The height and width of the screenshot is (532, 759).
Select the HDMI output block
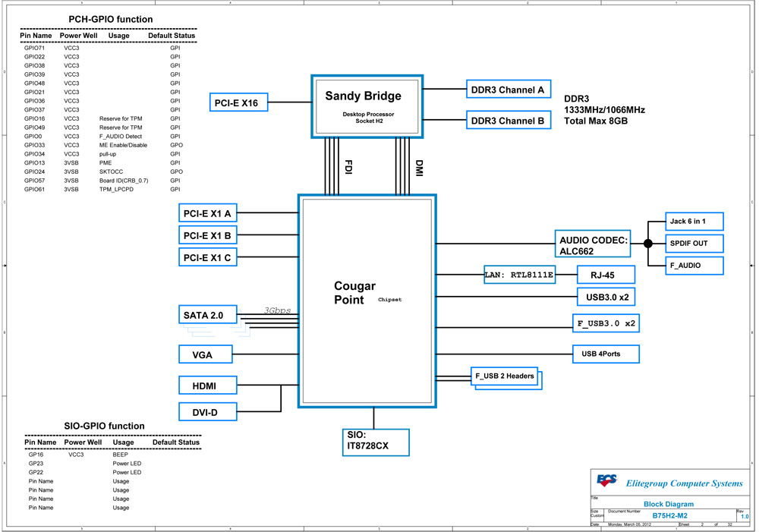point(208,386)
